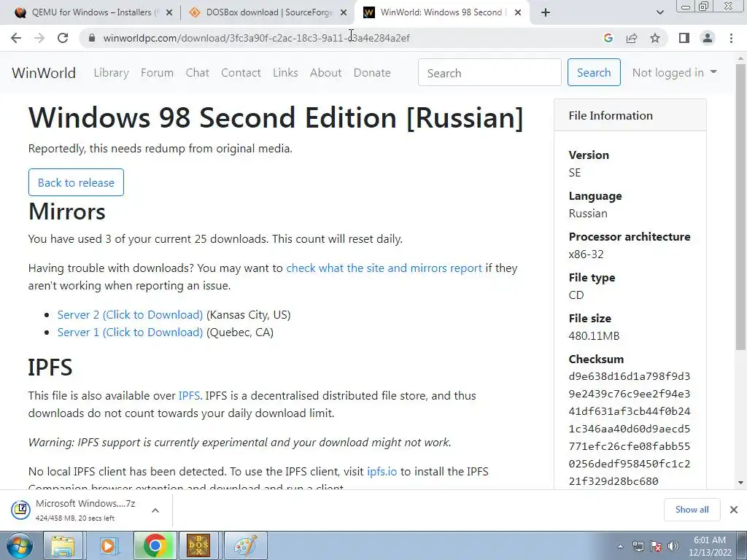Viewport: 747px width, 560px height.
Task: Open the Paint taskbar icon
Action: point(245,545)
